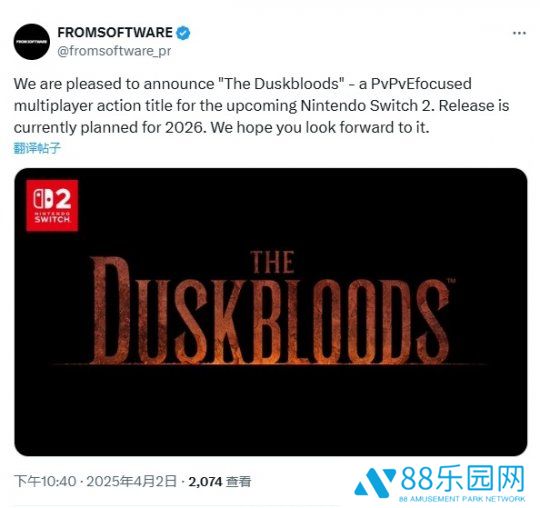Click the 翻译帖子 translate post link
This screenshot has width=540, height=508.
click(x=37, y=148)
